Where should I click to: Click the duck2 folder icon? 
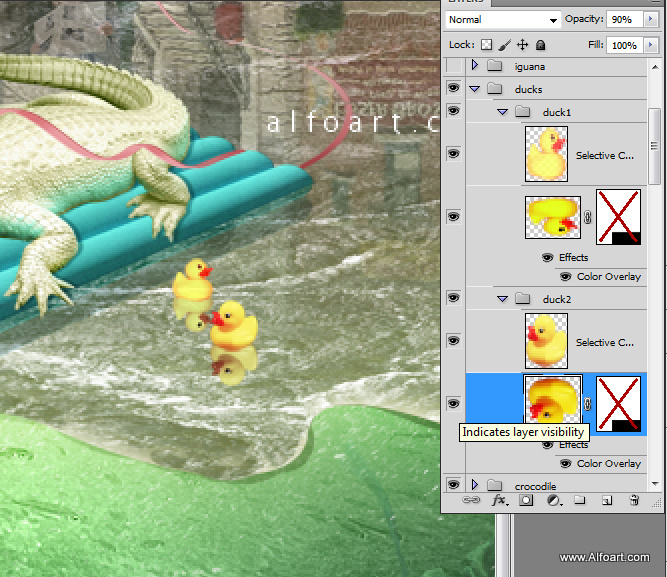(522, 299)
